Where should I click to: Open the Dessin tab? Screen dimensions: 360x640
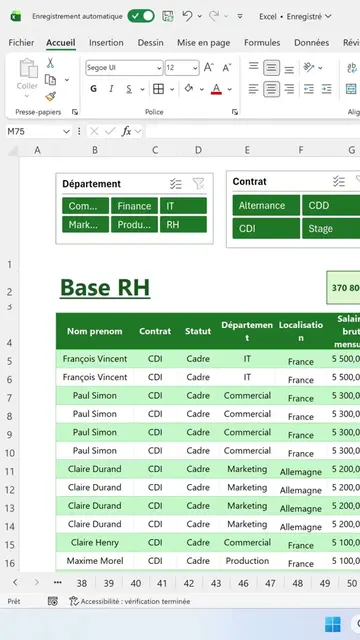coord(150,42)
